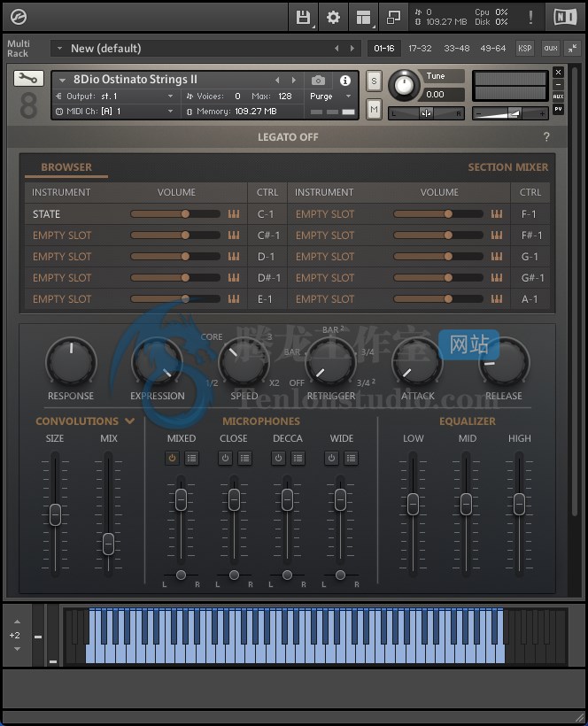This screenshot has width=588, height=726.
Task: Open Purge dropdown menu
Action: tap(330, 97)
